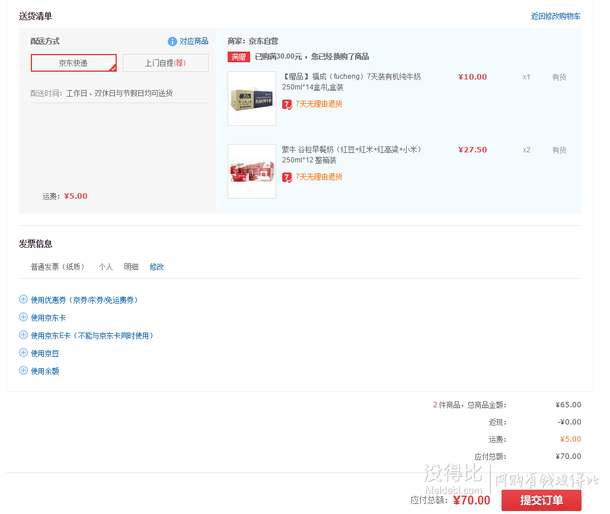Click the ¥65.00 total goods amount
This screenshot has height=514, width=610.
click(x=568, y=405)
